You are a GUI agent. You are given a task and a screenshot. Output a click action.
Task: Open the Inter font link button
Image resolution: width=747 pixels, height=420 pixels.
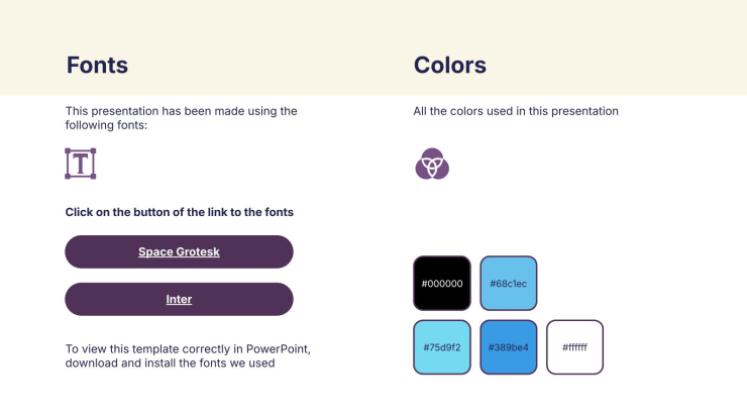click(x=179, y=299)
